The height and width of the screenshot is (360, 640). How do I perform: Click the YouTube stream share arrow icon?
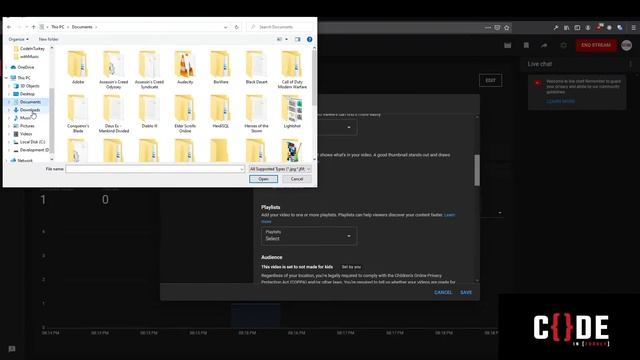click(544, 45)
